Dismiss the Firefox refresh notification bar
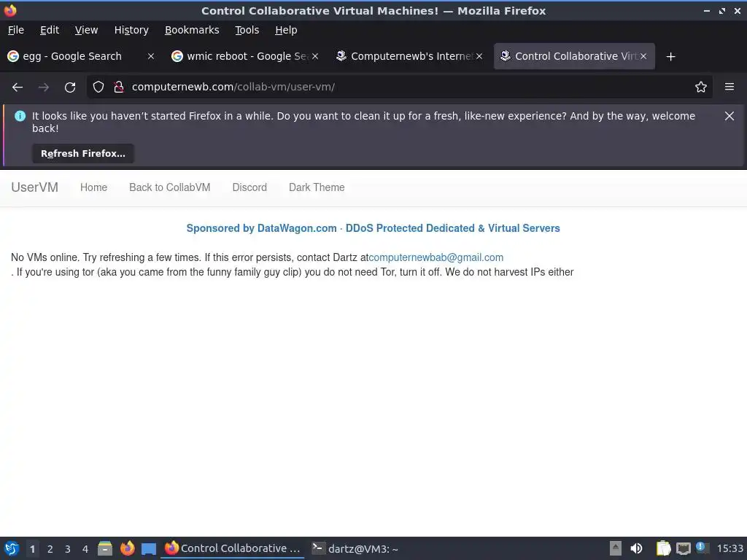The image size is (747, 560). (729, 116)
